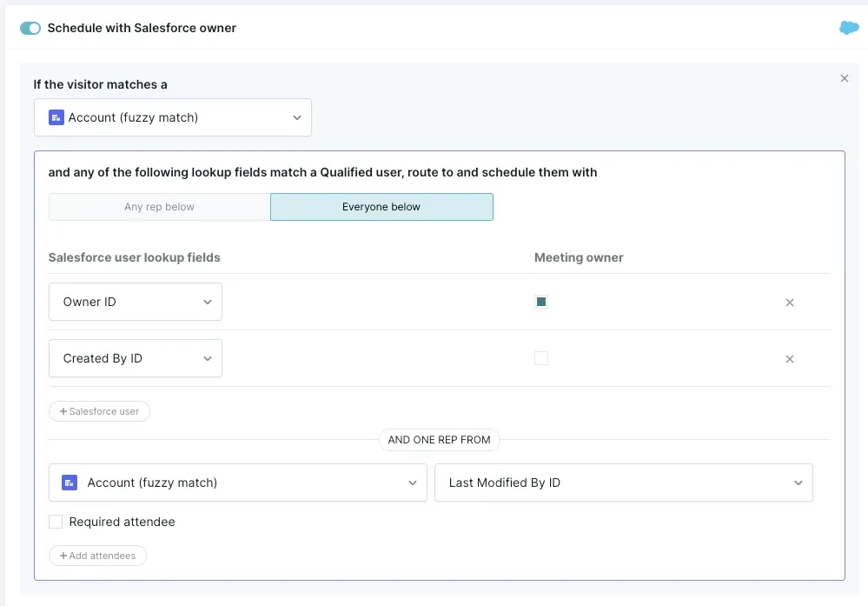Open the bottom Account (fuzzy match) dropdown
Screen dimensions: 868x606
(238, 483)
